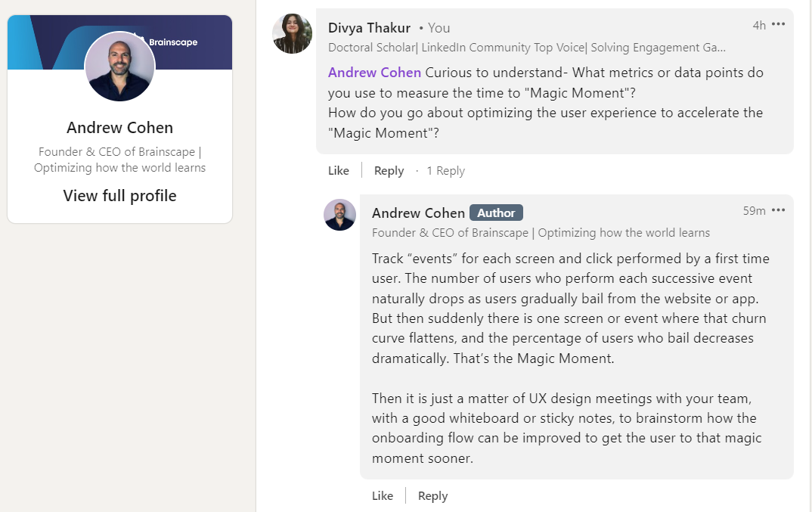Like Andrew Cohen's reply
Viewport: 812px width, 512px height.
click(x=382, y=496)
